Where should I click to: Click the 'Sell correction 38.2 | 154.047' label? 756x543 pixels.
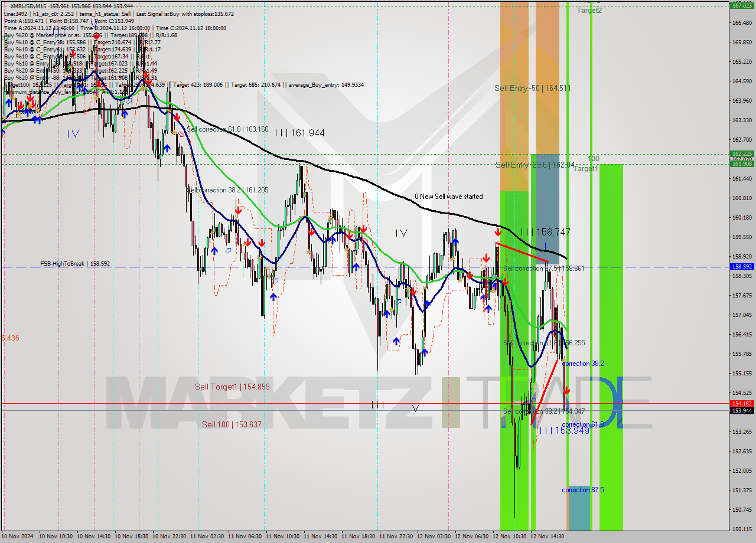click(x=544, y=411)
